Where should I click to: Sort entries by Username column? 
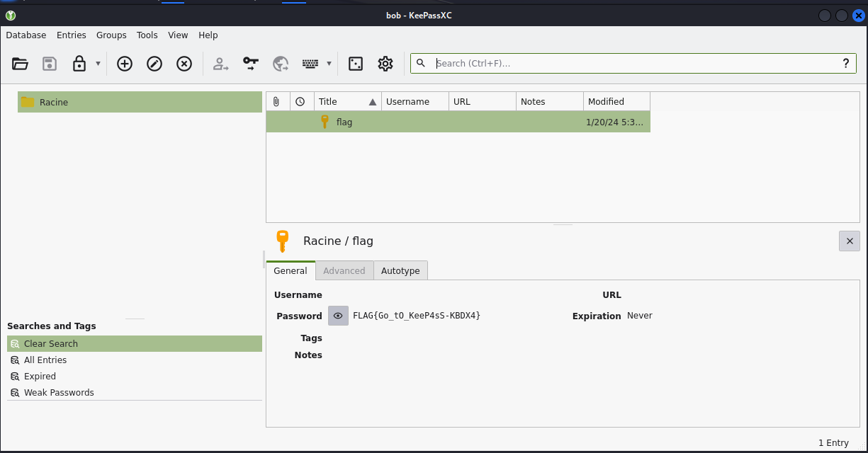tap(415, 101)
